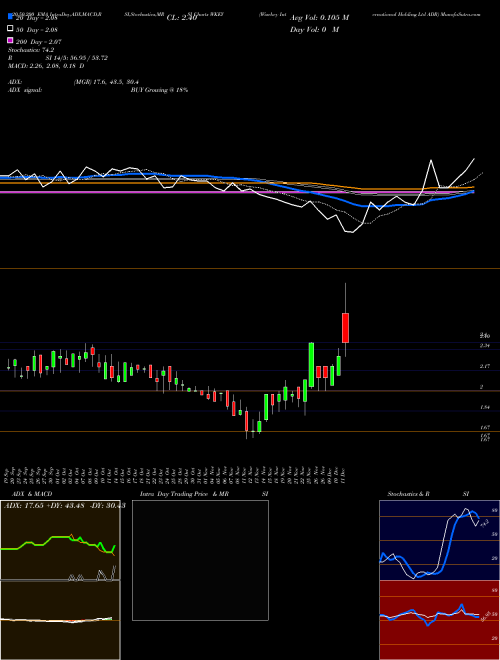Click the 'ADX & MACD' panel title
The height and width of the screenshot is (660, 500).
coord(32,494)
